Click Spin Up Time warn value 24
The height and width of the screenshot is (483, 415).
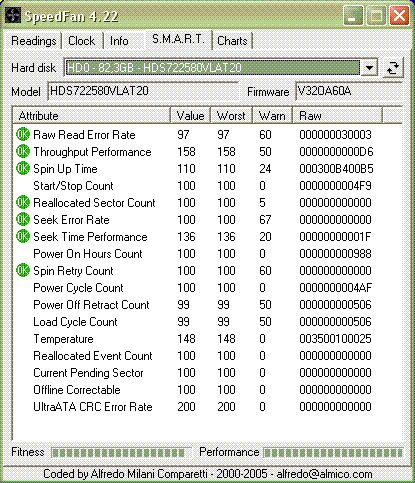click(265, 169)
